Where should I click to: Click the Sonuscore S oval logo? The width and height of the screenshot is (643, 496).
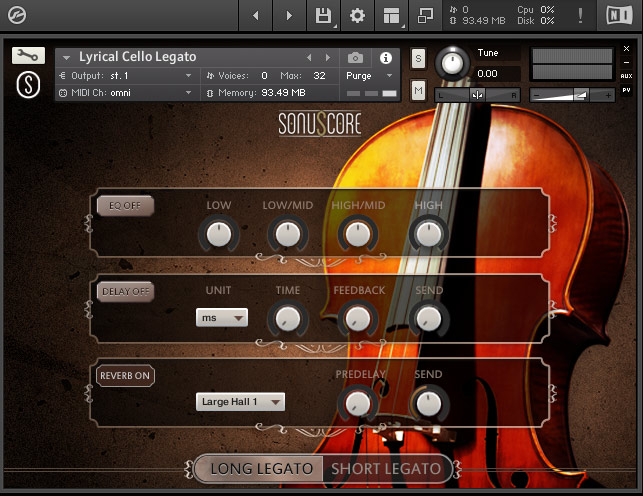pos(28,85)
